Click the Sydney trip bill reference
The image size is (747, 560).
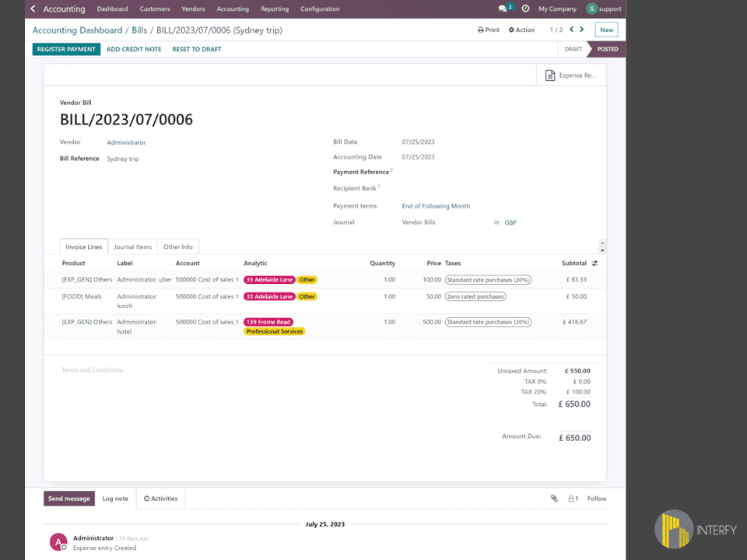123,159
